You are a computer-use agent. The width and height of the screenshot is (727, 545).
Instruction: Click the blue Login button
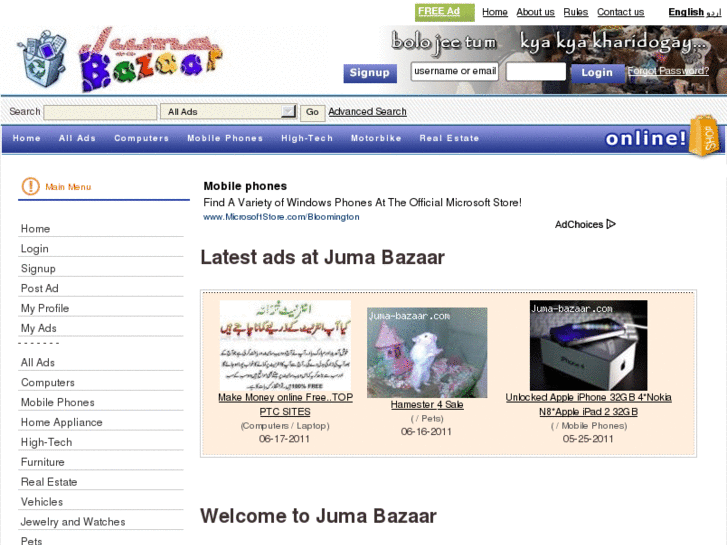(x=597, y=73)
